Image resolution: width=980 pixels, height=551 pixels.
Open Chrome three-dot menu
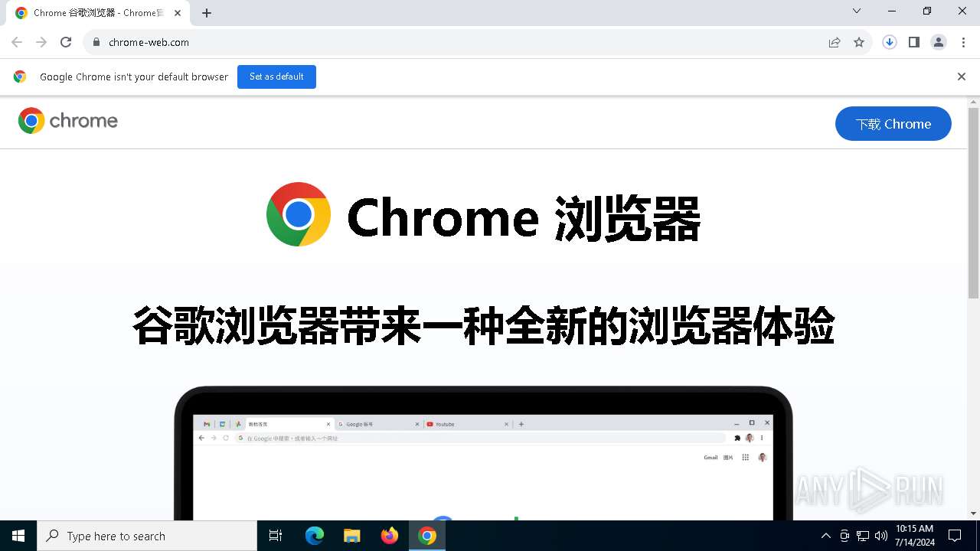tap(963, 42)
